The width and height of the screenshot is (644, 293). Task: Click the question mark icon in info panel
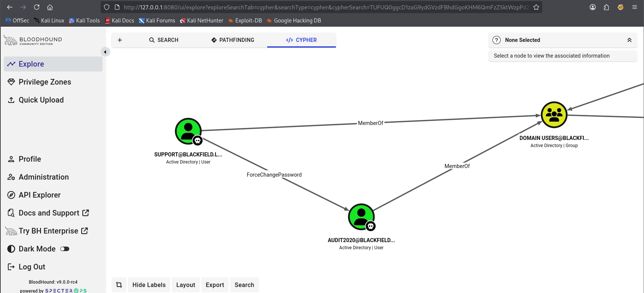point(497,40)
